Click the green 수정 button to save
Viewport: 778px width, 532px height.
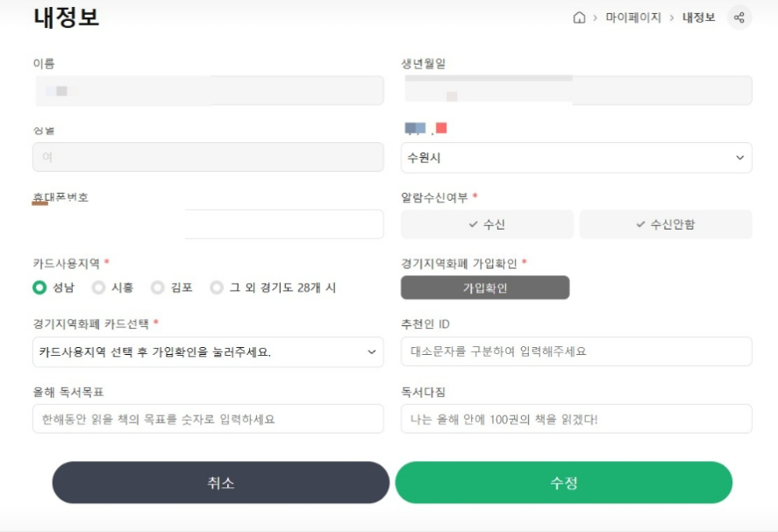click(x=564, y=482)
